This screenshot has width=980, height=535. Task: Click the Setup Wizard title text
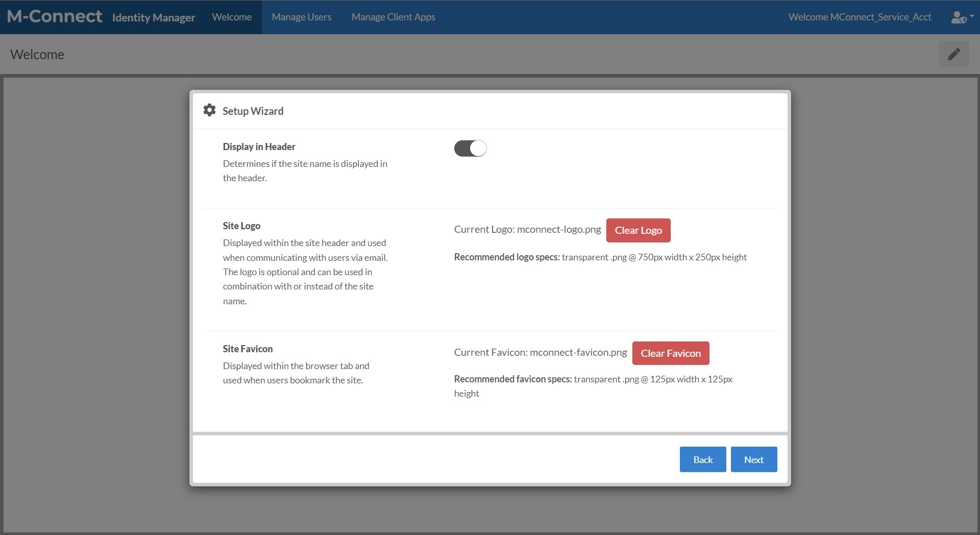point(253,111)
